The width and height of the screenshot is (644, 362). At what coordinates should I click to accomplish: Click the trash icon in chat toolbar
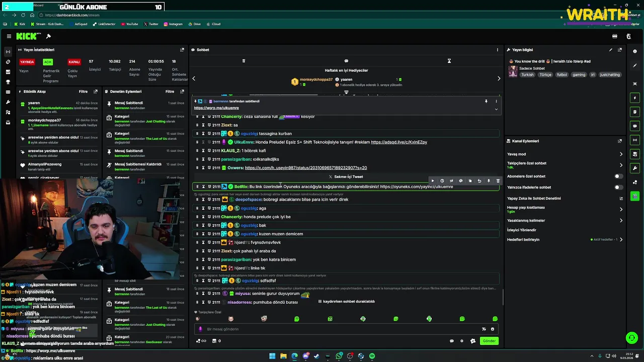click(x=244, y=61)
